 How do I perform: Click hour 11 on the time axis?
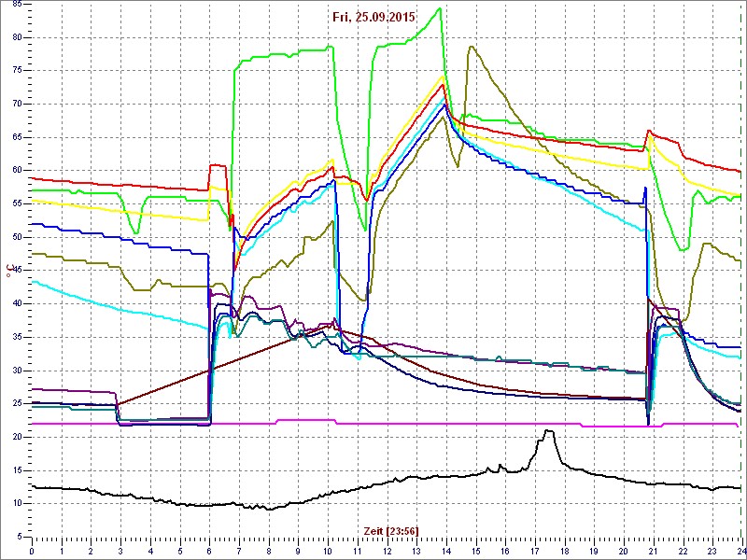coord(358,551)
